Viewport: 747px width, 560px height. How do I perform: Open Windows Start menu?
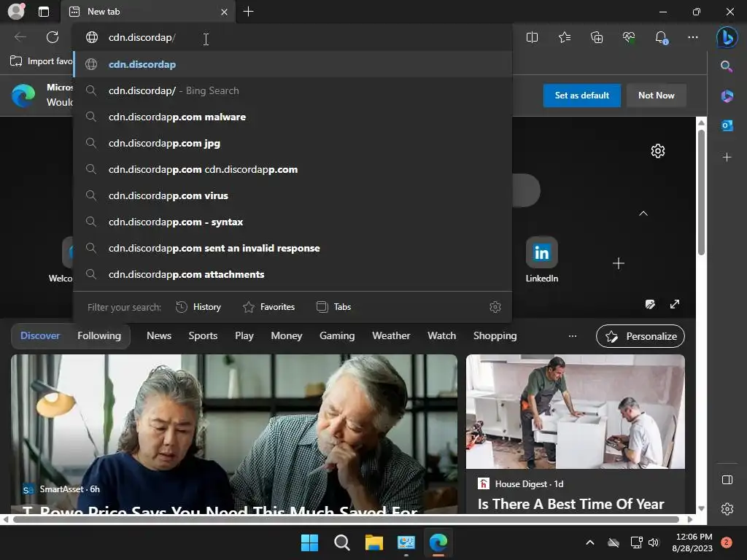(x=309, y=542)
